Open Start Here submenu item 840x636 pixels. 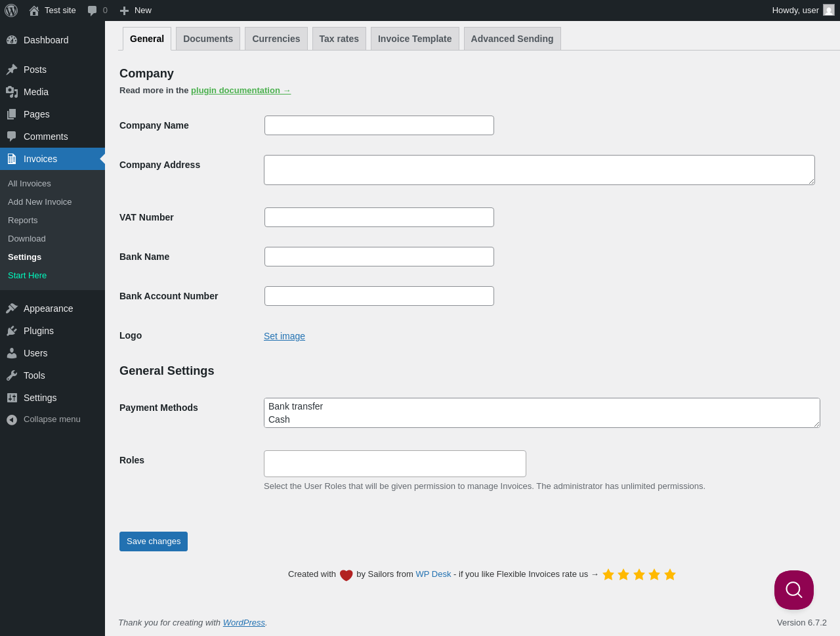pyautogui.click(x=28, y=276)
